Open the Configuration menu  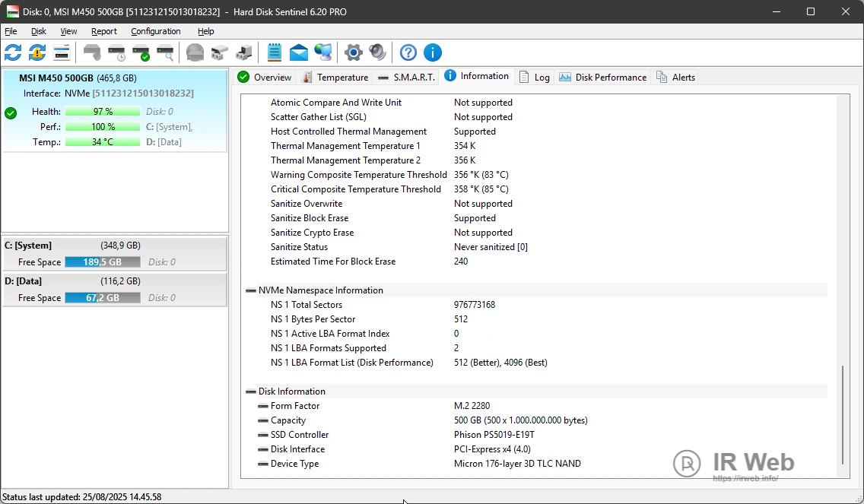155,31
